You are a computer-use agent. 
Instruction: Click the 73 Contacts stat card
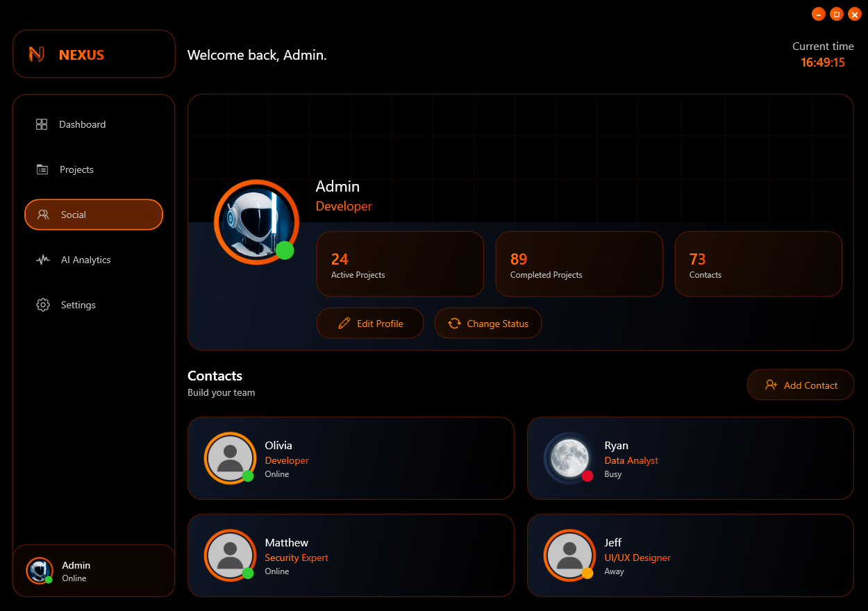coord(758,264)
